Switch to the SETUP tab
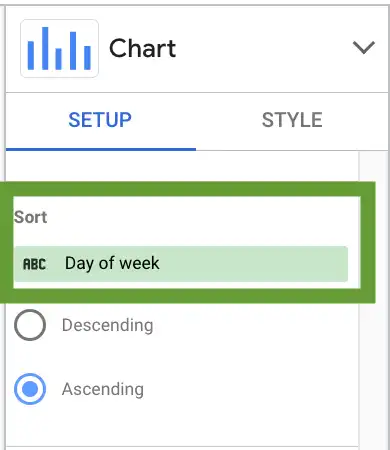Viewport: 390px width, 450px height. [x=100, y=120]
